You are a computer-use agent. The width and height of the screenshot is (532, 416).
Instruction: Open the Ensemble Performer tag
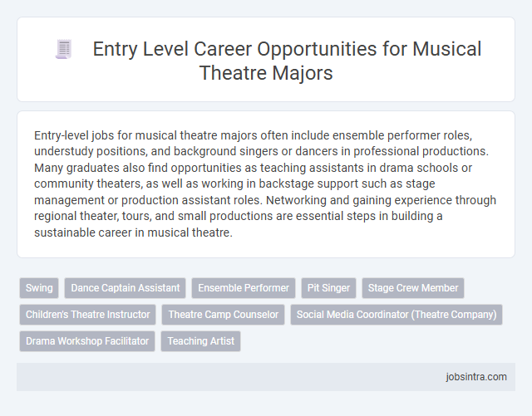[x=244, y=288]
